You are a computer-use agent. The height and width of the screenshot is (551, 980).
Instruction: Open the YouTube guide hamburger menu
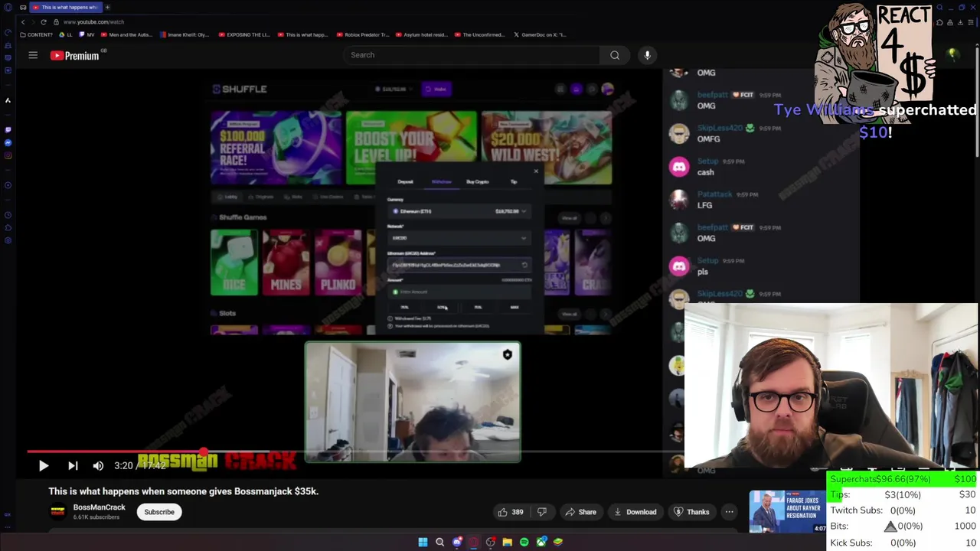point(33,55)
